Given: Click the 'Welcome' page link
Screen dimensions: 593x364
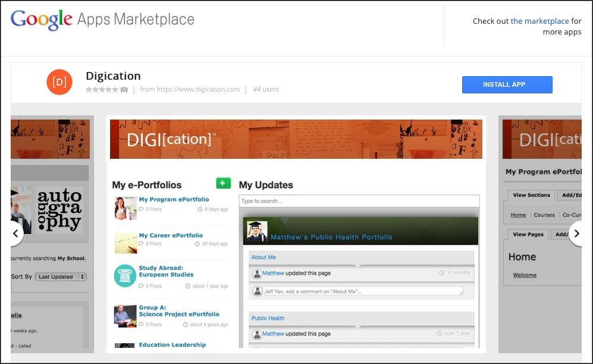Looking at the screenshot, I should [x=526, y=275].
